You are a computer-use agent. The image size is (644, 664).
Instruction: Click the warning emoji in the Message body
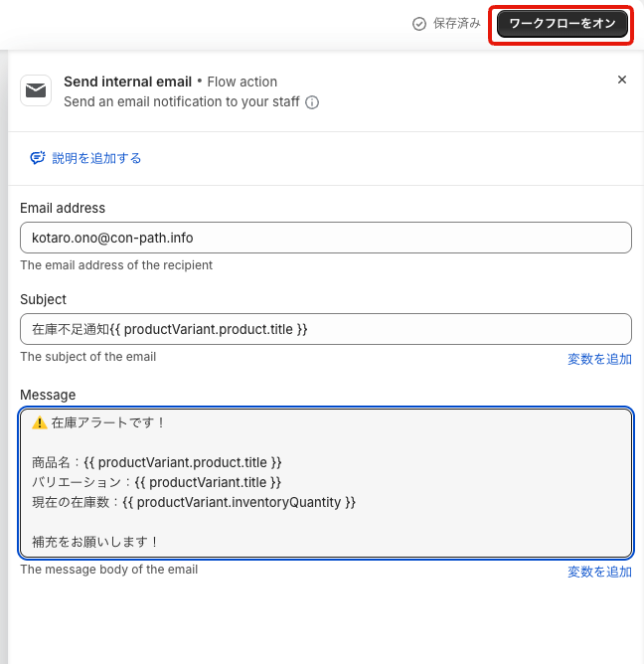(x=40, y=422)
